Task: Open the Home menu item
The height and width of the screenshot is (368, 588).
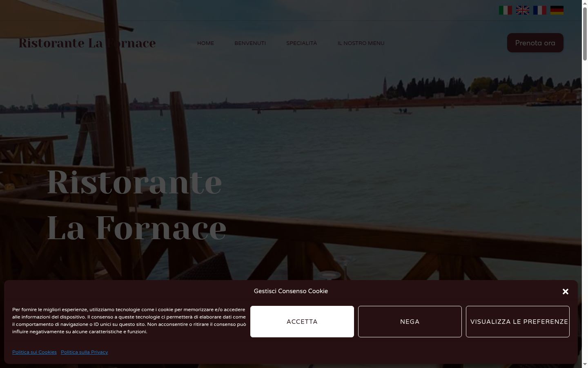Action: coord(205,43)
